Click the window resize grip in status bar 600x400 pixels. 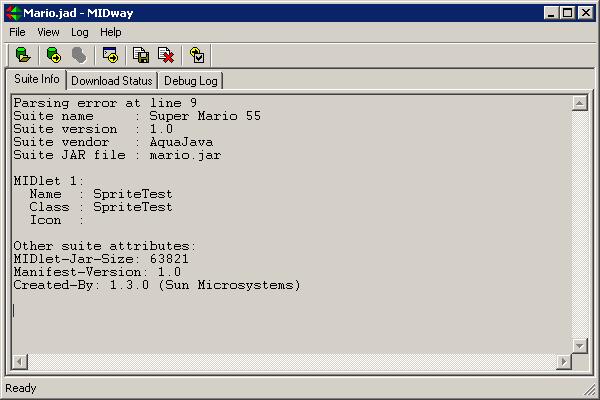590,390
